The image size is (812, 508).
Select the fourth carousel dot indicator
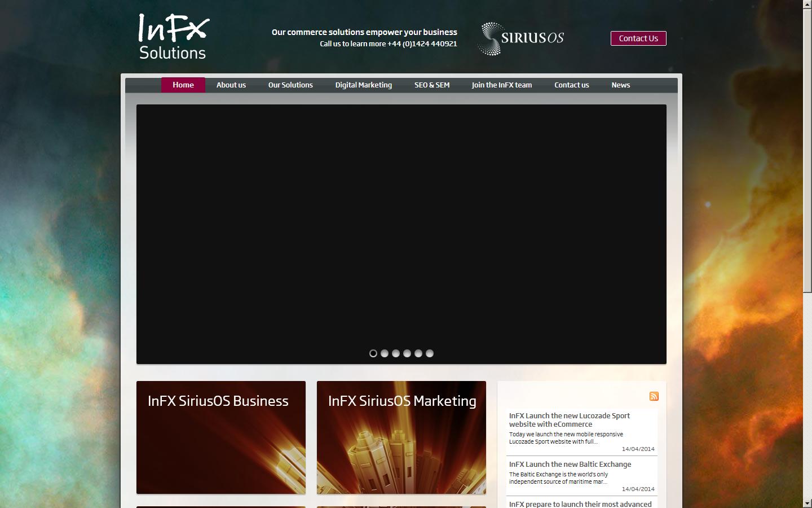[x=407, y=353]
